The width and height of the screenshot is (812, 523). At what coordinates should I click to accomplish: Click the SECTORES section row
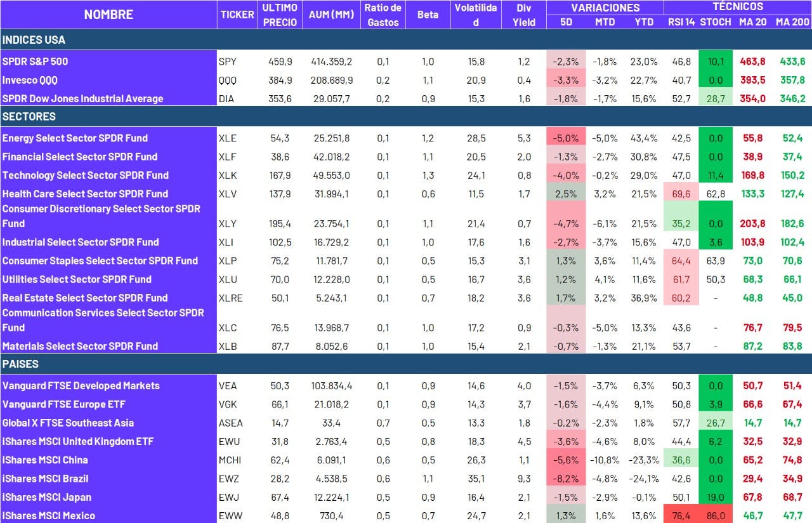point(406,116)
